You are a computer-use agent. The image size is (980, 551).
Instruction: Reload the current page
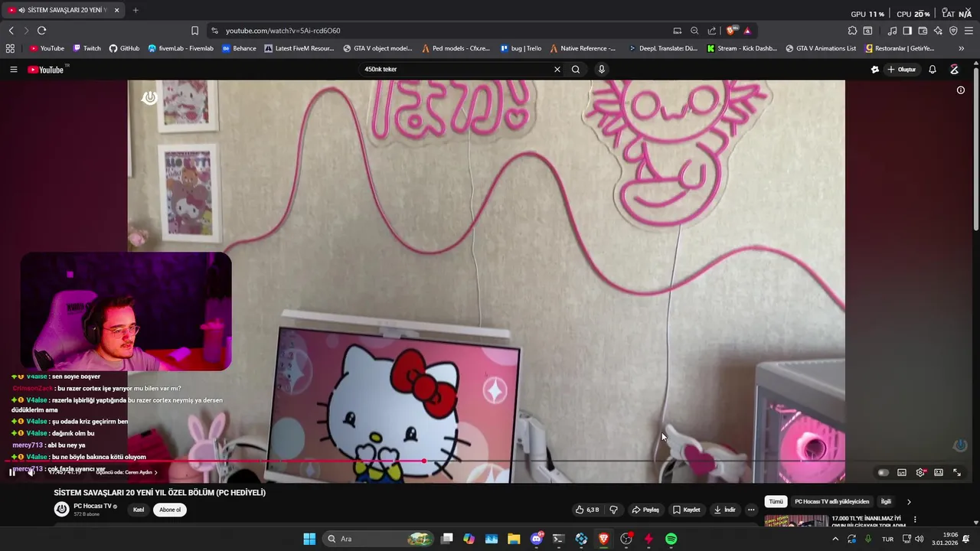[x=41, y=31]
